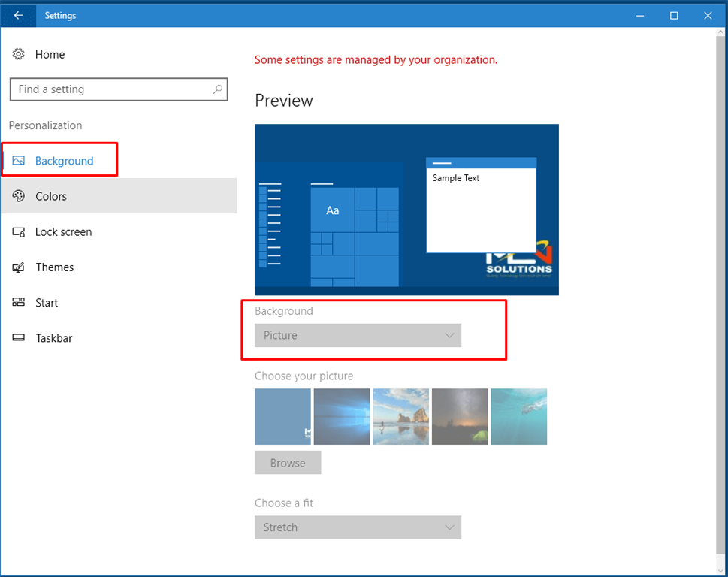Open the Taskbar settings section
Screen dimensions: 728x577
click(x=119, y=338)
